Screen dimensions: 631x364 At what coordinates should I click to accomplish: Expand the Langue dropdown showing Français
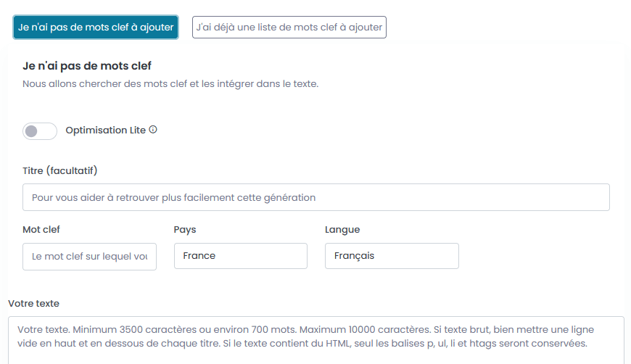point(392,256)
